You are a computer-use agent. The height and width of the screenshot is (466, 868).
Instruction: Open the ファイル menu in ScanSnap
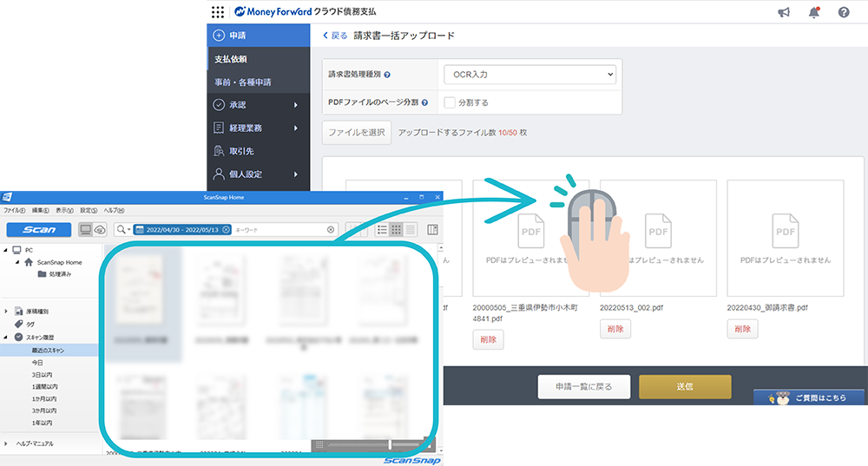pyautogui.click(x=15, y=211)
